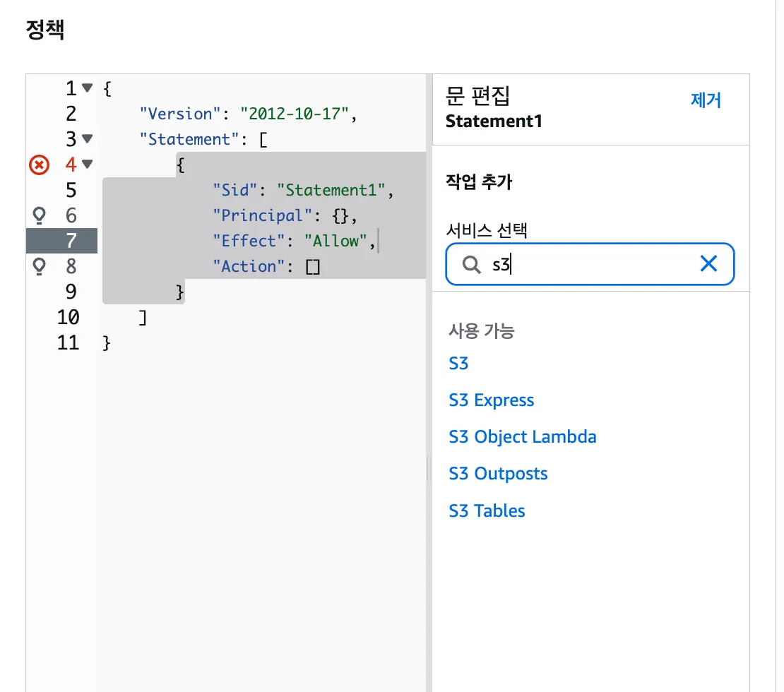Click line number 2 in the gutter
The height and width of the screenshot is (692, 784).
71,114
